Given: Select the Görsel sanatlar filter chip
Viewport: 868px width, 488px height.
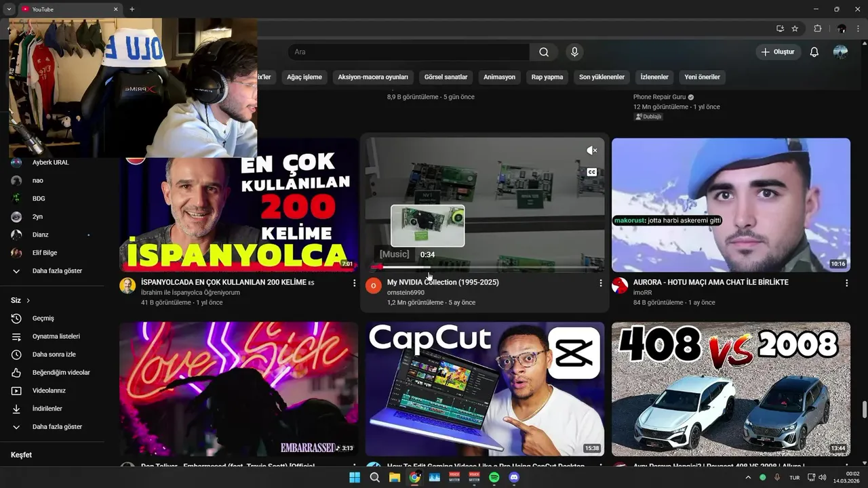Looking at the screenshot, I should point(446,77).
